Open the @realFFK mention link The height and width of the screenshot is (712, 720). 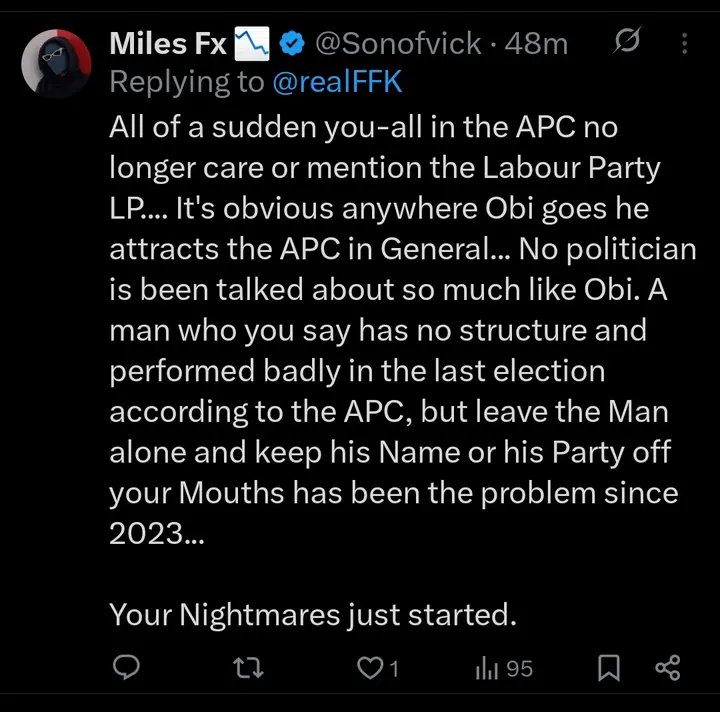(337, 82)
